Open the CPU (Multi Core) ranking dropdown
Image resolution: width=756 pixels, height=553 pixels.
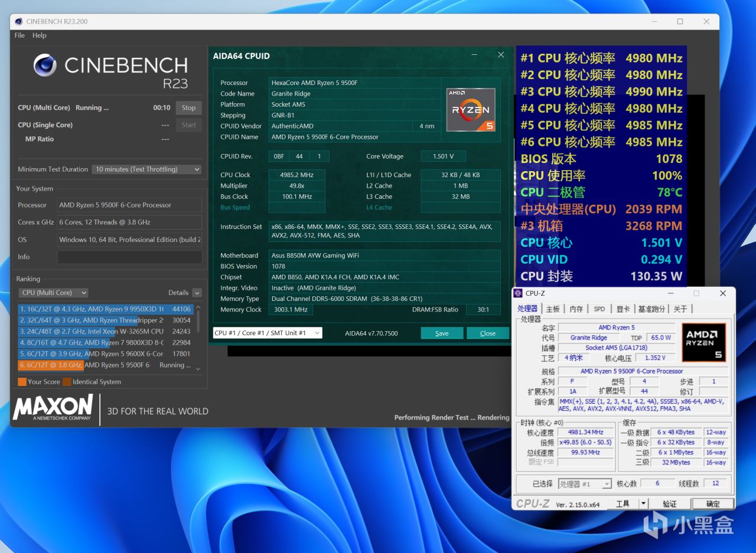54,293
